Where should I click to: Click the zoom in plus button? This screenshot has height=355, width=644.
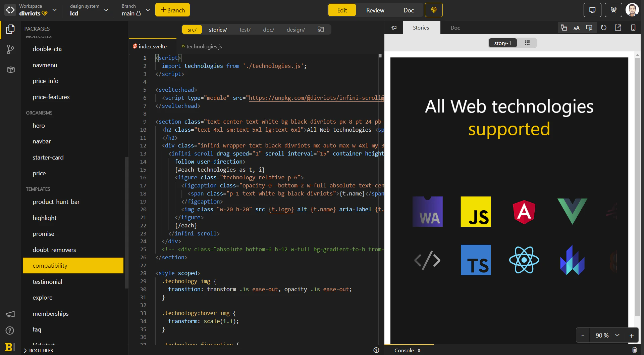[632, 336]
